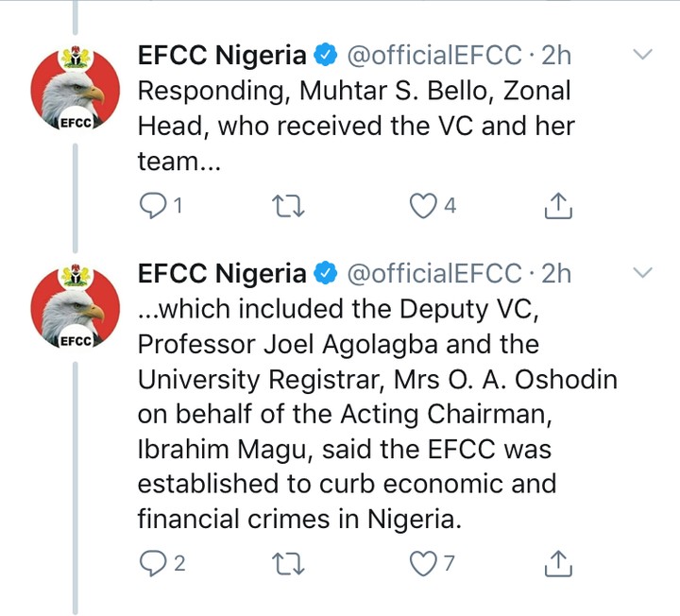
Task: Like the tweet with 7 likes
Action: (424, 563)
